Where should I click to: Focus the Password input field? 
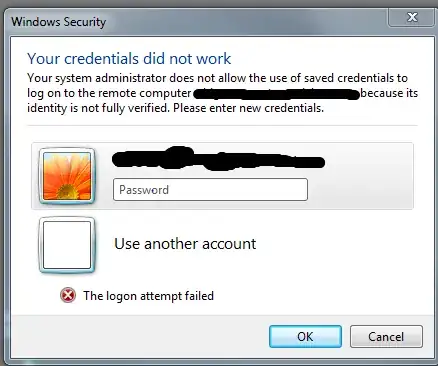pyautogui.click(x=210, y=190)
